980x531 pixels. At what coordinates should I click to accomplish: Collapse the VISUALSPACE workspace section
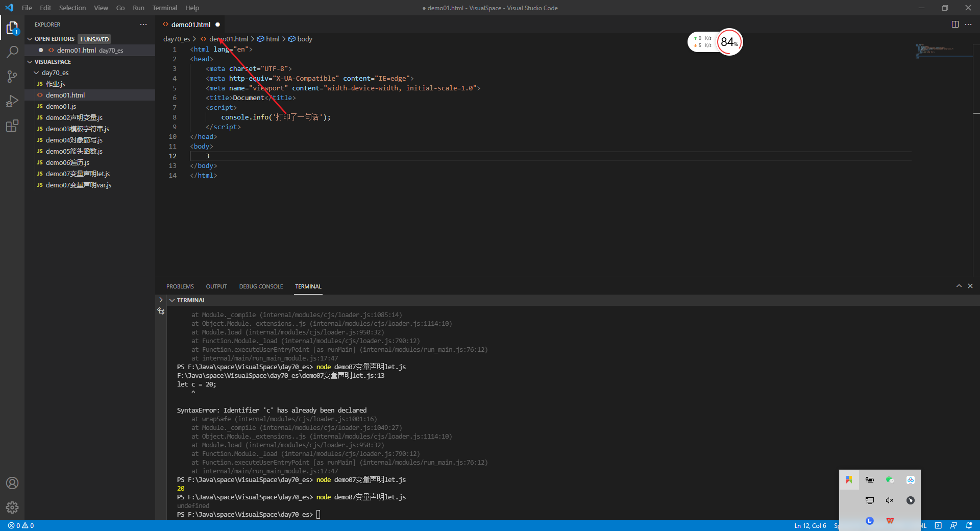(x=30, y=62)
